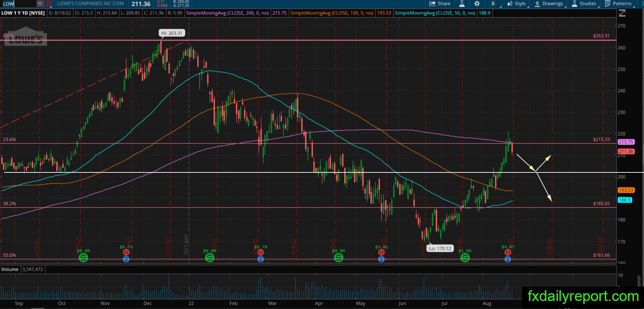
Task: Open chart settings gear icon
Action: [x=477, y=4]
